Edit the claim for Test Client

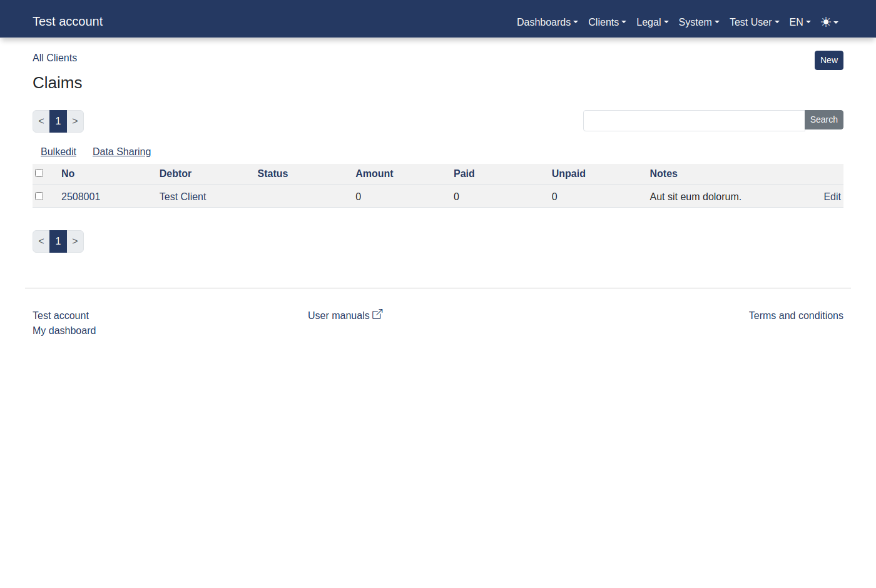coord(832,196)
